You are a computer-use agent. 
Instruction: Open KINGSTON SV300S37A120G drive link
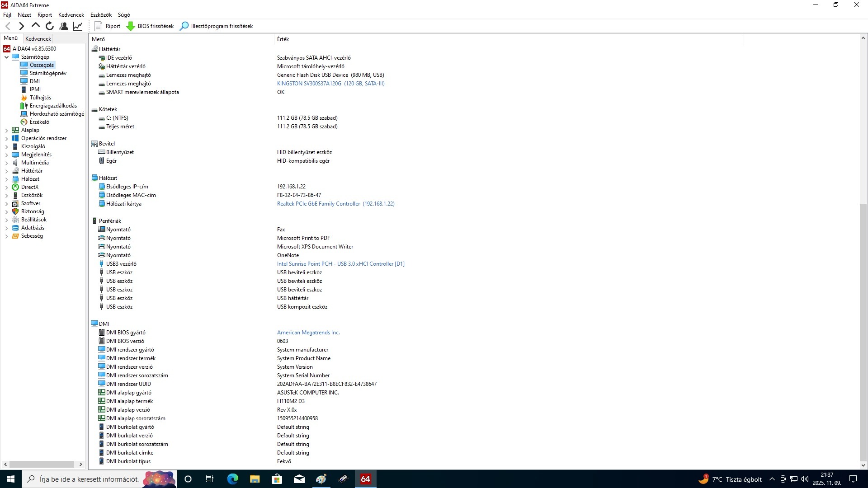[x=330, y=84]
